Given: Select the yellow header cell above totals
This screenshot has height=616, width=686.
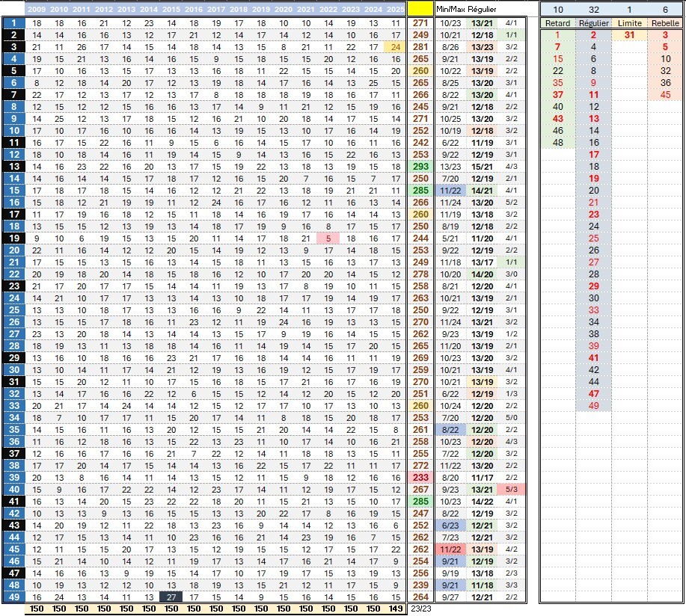Looking at the screenshot, I should 420,9.
